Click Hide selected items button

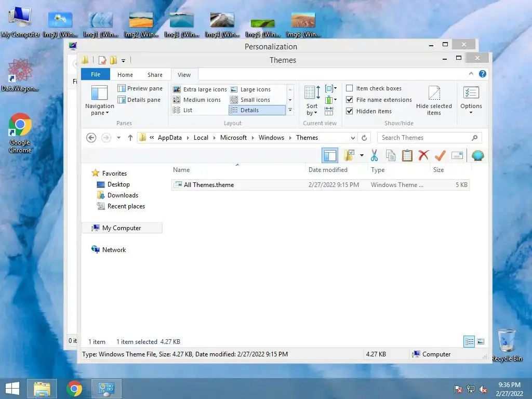(434, 100)
